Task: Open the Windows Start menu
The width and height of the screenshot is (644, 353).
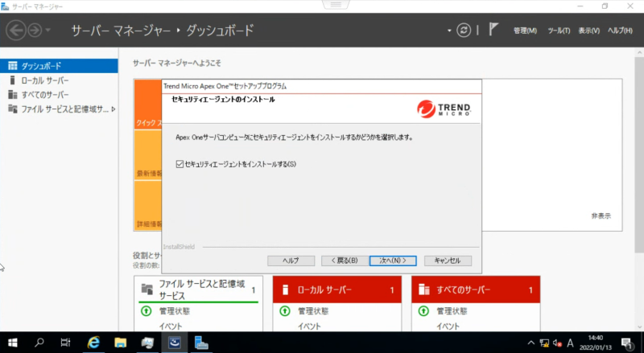Action: [x=13, y=343]
